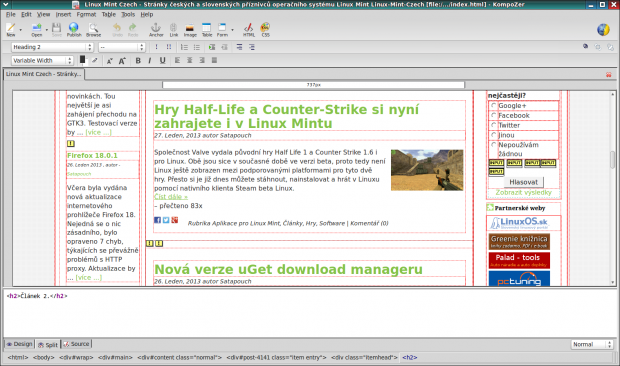Viewport: 620px width, 366px height.
Task: Create a new page with New icon
Action: click(11, 30)
